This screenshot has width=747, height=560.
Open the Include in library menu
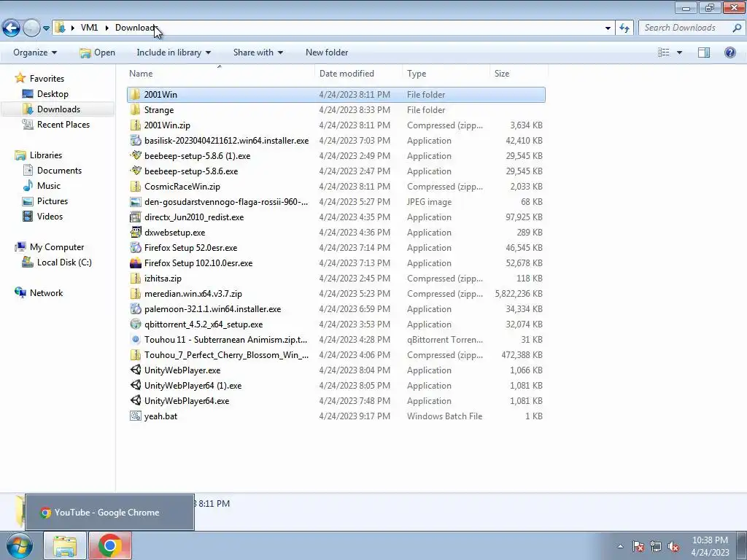tap(174, 52)
